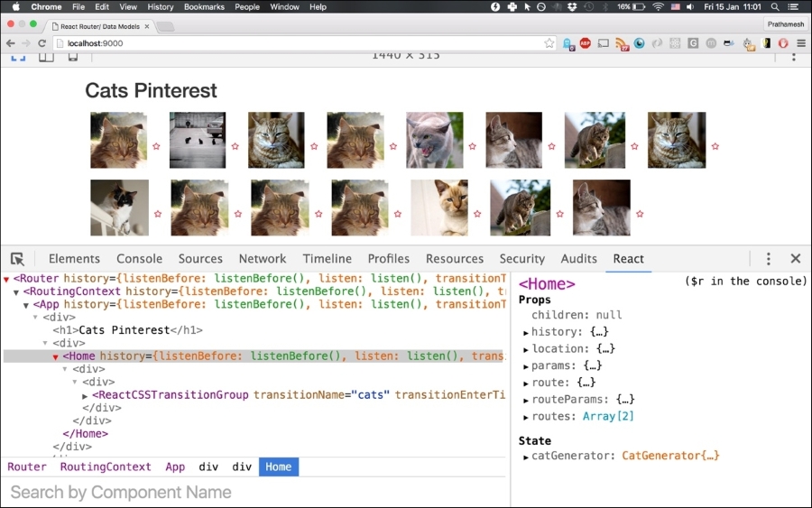Click the hissing gray cat thumbnail
Viewport: 812px width, 508px height.
[435, 140]
